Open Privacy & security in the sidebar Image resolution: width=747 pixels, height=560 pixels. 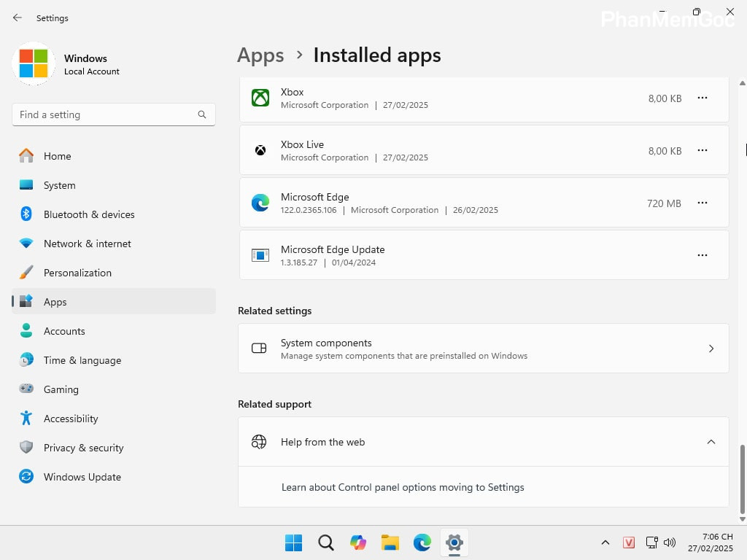point(83,447)
